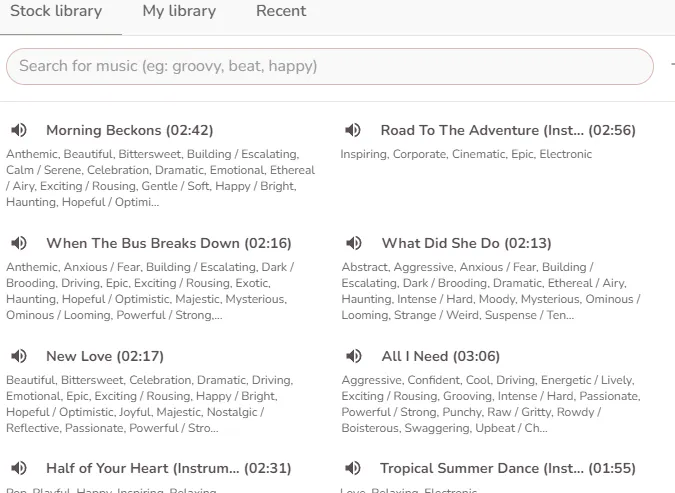Select the All I Need (03:06) title
The width and height of the screenshot is (675, 493).
coord(441,356)
